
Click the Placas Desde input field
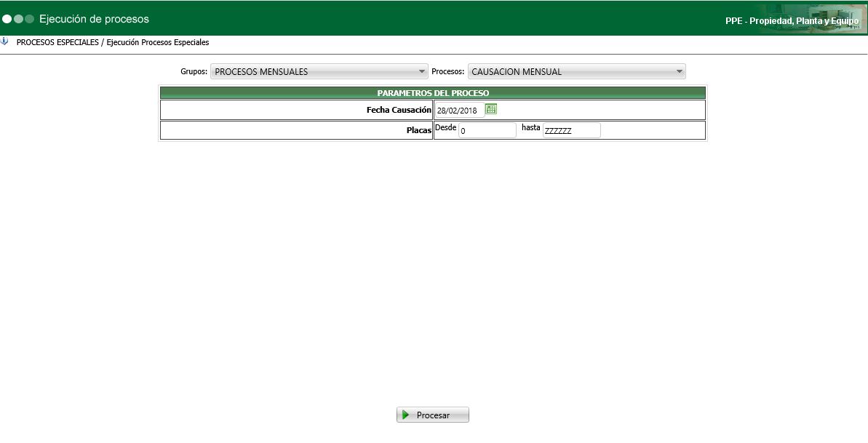coord(487,131)
